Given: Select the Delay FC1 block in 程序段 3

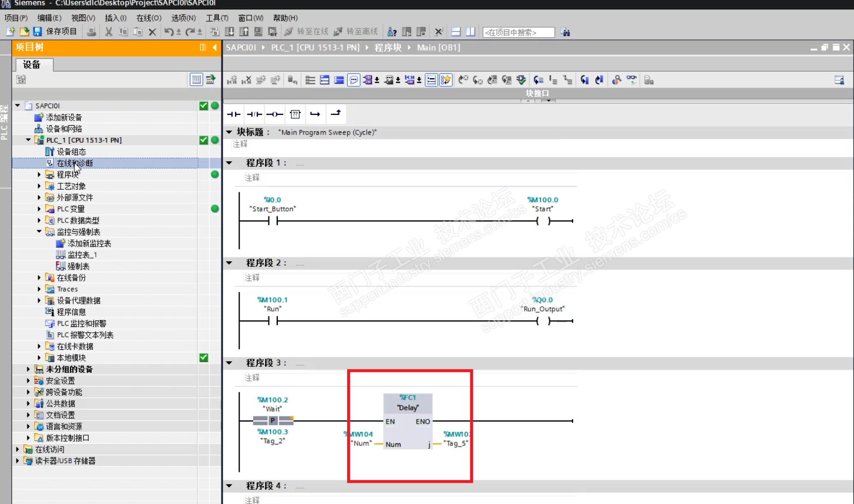Looking at the screenshot, I should 408,421.
